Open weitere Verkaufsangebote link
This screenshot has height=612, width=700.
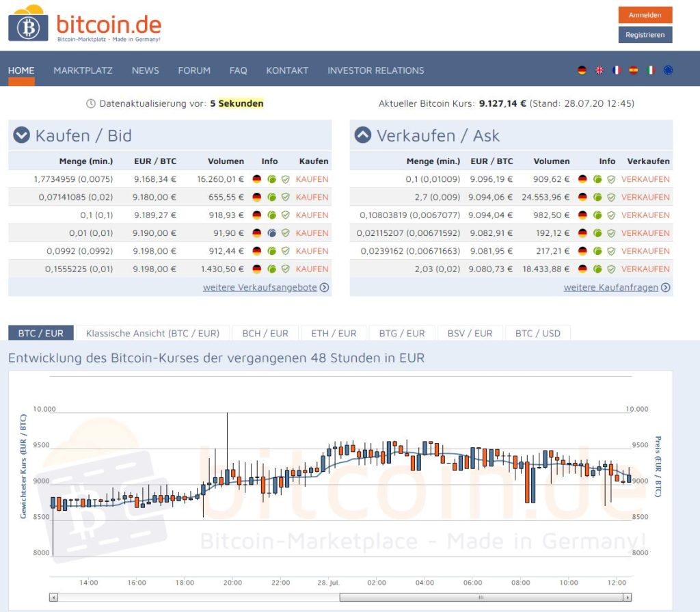pos(260,287)
